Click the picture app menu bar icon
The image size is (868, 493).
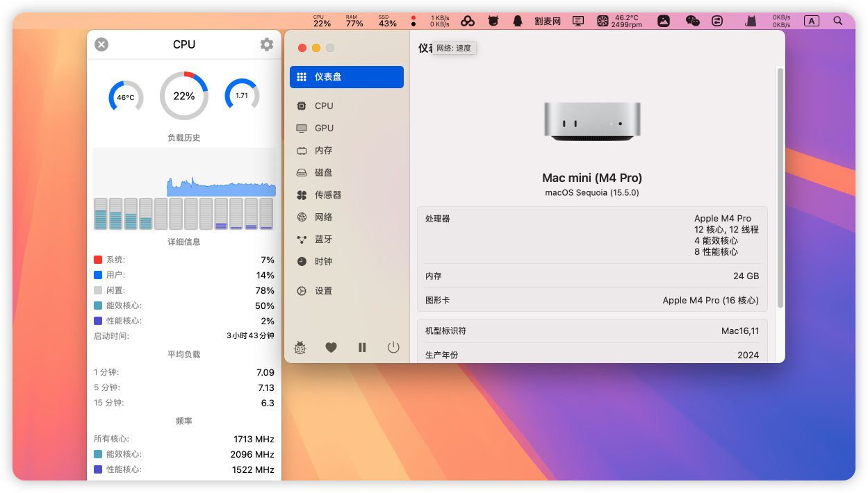point(664,21)
